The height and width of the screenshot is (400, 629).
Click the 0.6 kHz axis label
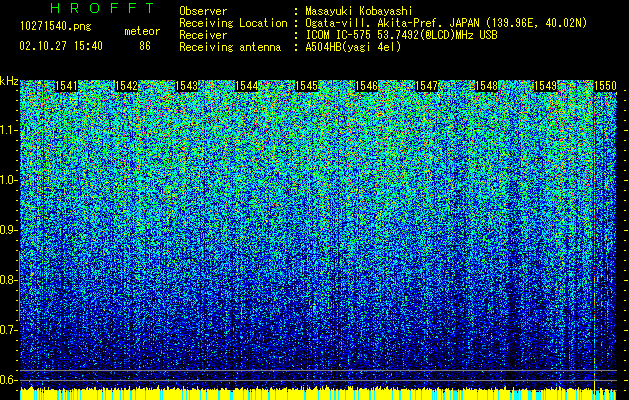[x=9, y=380]
